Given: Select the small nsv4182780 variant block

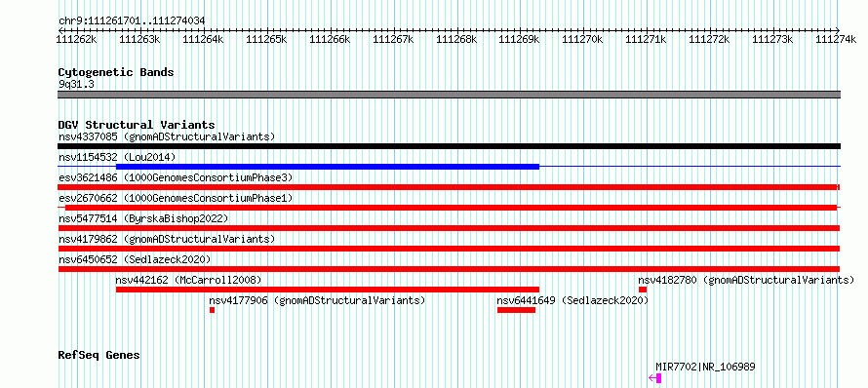Looking at the screenshot, I should 642,290.
